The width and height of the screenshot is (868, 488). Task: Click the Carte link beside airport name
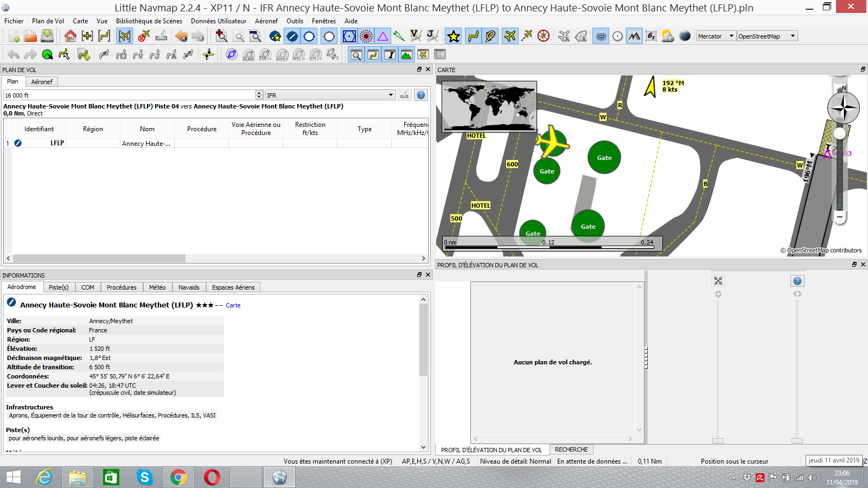[x=233, y=306]
